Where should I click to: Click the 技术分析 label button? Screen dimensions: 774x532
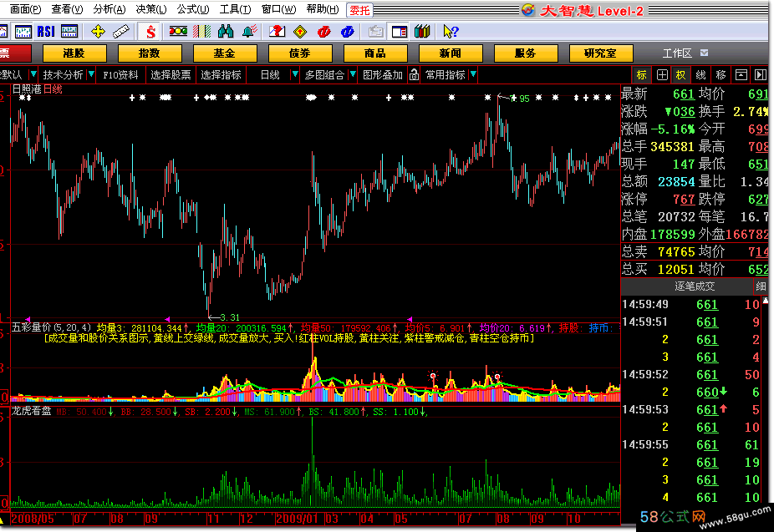coord(63,75)
